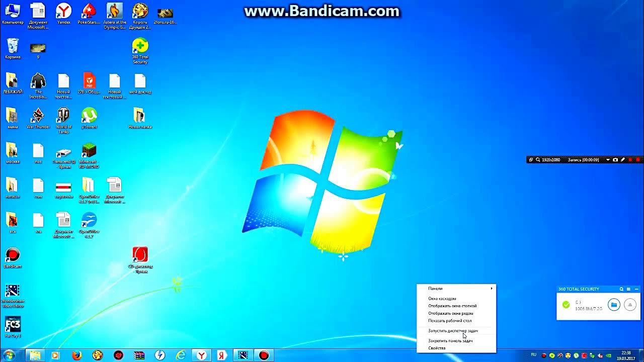This screenshot has height=362, width=644.
Task: Launch the War Thunder shortcut
Action: [x=38, y=118]
